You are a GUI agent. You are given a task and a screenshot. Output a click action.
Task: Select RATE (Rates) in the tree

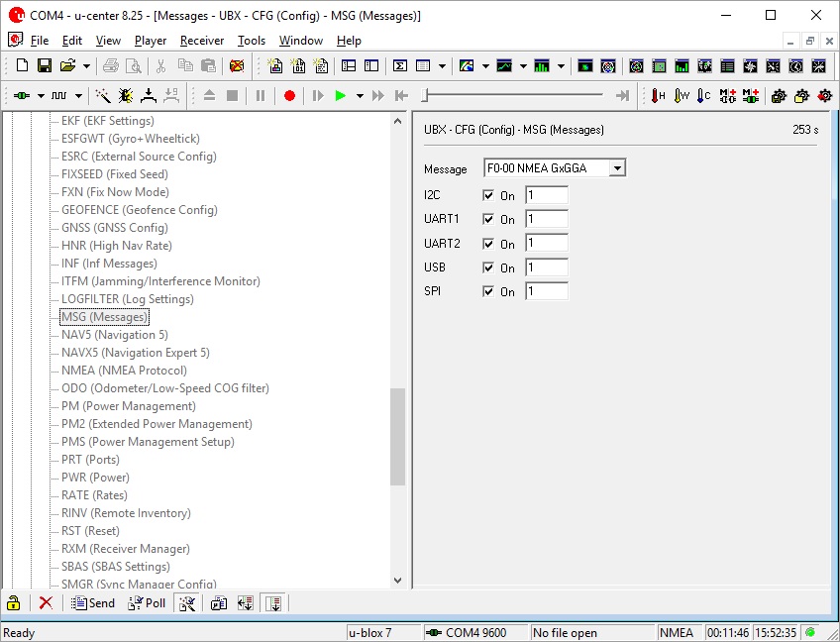(x=94, y=495)
